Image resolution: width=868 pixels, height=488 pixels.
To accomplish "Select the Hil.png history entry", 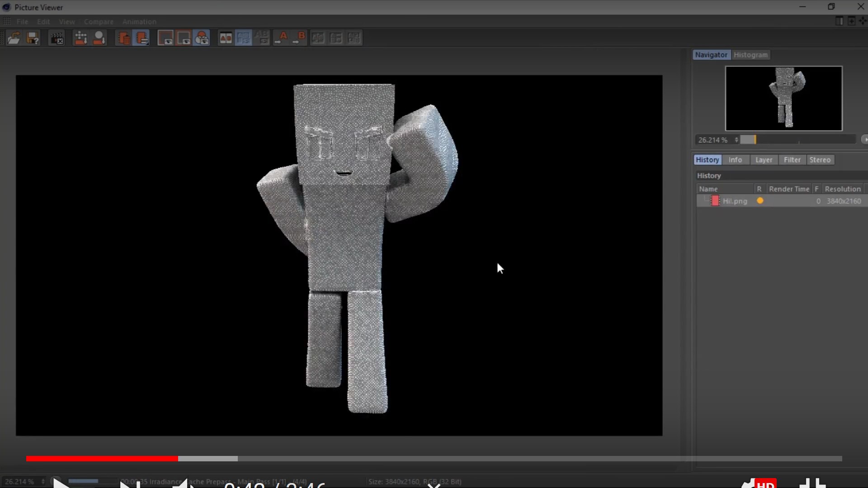I will pos(781,201).
